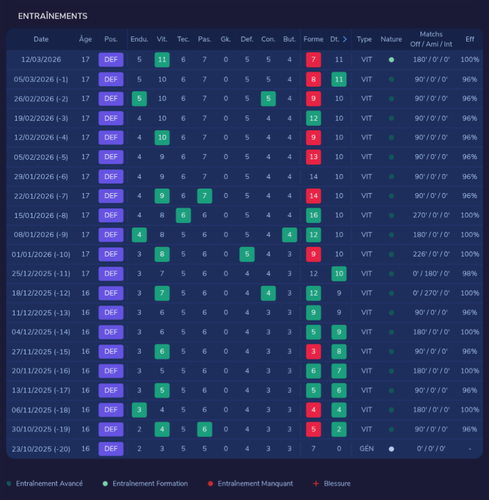Click the green Pas. 7 cell on 22/01/2026
Viewport: 489px width, 500px height.
tap(205, 196)
